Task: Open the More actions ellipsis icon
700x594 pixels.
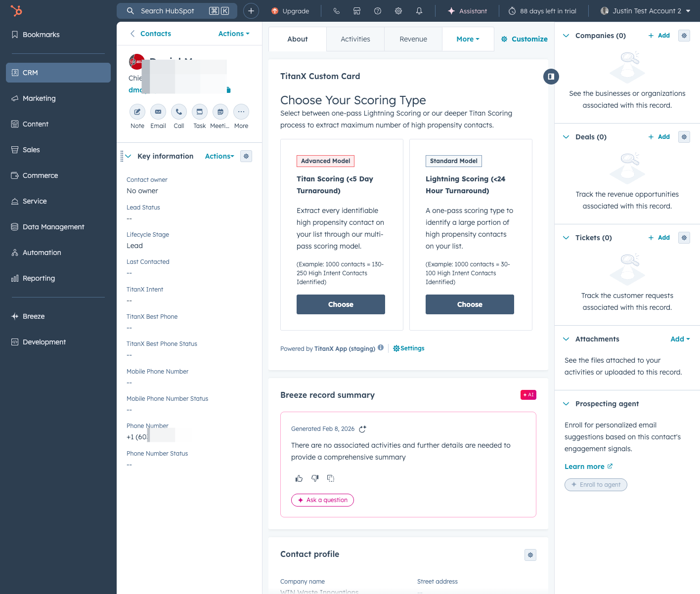Action: click(x=241, y=112)
